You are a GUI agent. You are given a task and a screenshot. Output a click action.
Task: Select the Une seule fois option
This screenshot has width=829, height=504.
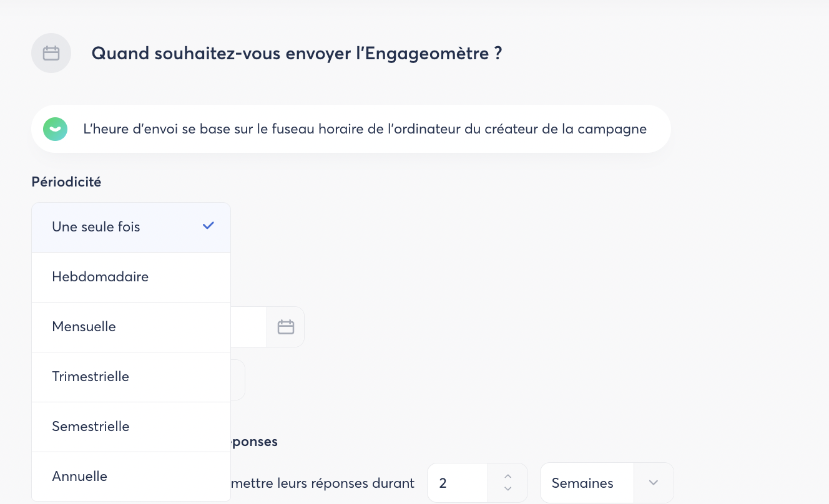click(96, 227)
